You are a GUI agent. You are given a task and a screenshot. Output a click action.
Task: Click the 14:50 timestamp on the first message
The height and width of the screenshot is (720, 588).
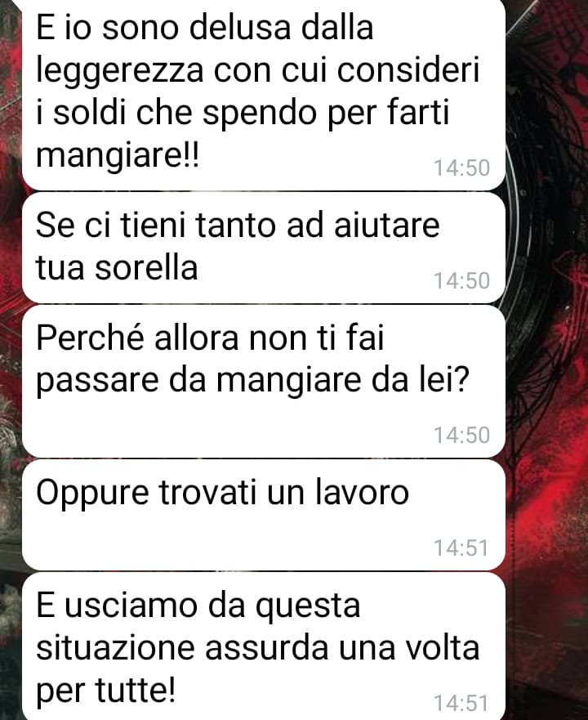click(x=461, y=168)
